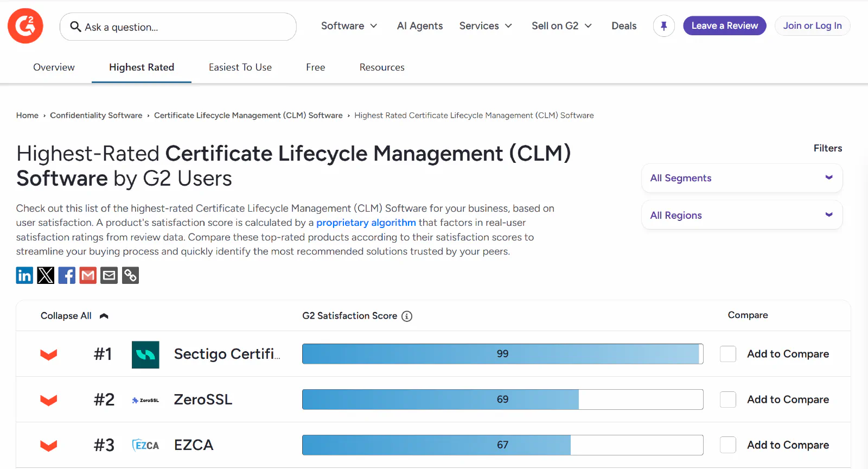The width and height of the screenshot is (868, 469).
Task: Follow the proprietary algorithm link
Action: coord(366,223)
